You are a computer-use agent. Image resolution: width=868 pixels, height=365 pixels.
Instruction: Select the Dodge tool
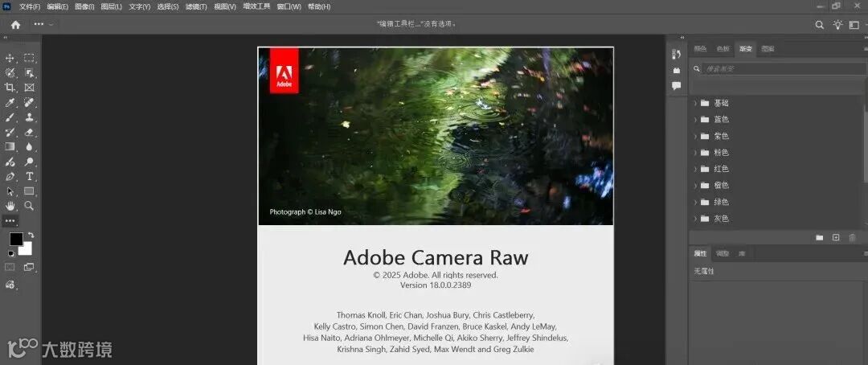point(30,162)
